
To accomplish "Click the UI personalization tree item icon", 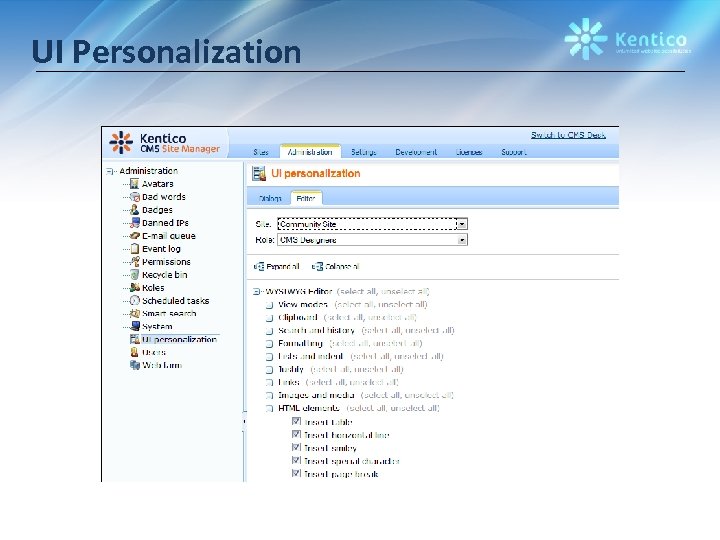I will (x=134, y=339).
